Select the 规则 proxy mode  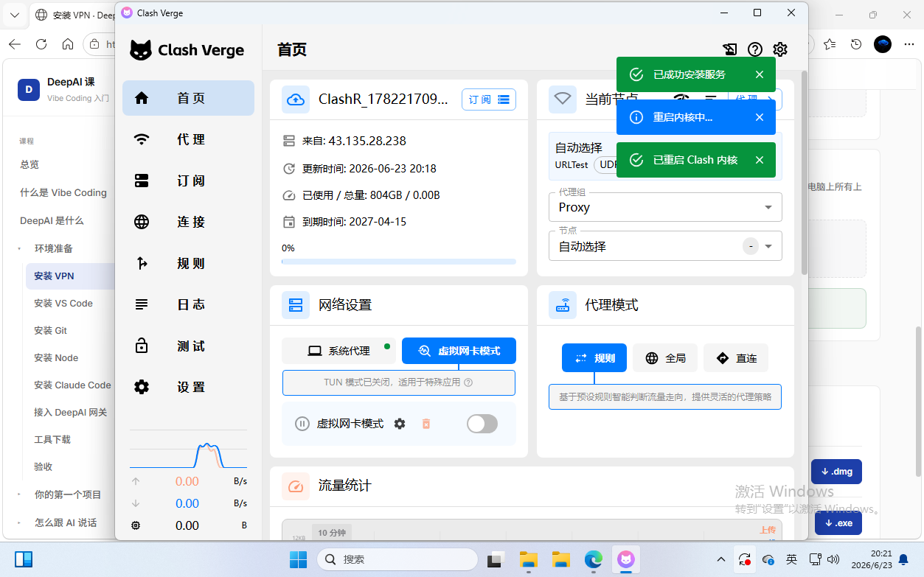594,358
